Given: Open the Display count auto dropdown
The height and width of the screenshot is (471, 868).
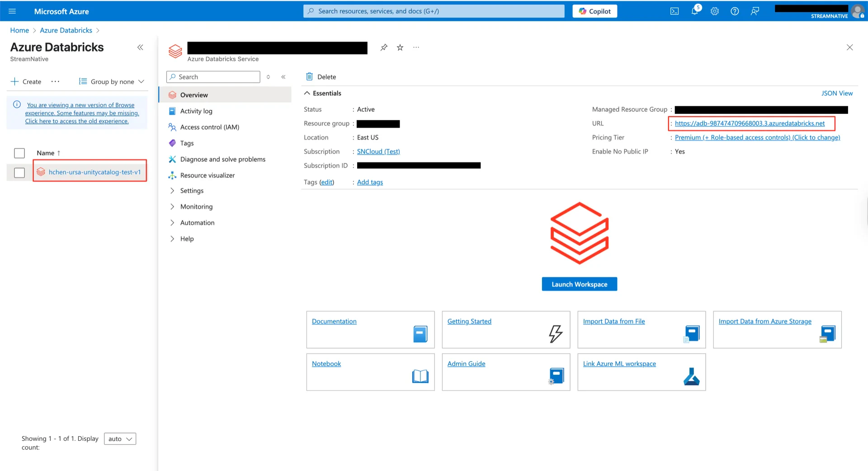Looking at the screenshot, I should 120,439.
